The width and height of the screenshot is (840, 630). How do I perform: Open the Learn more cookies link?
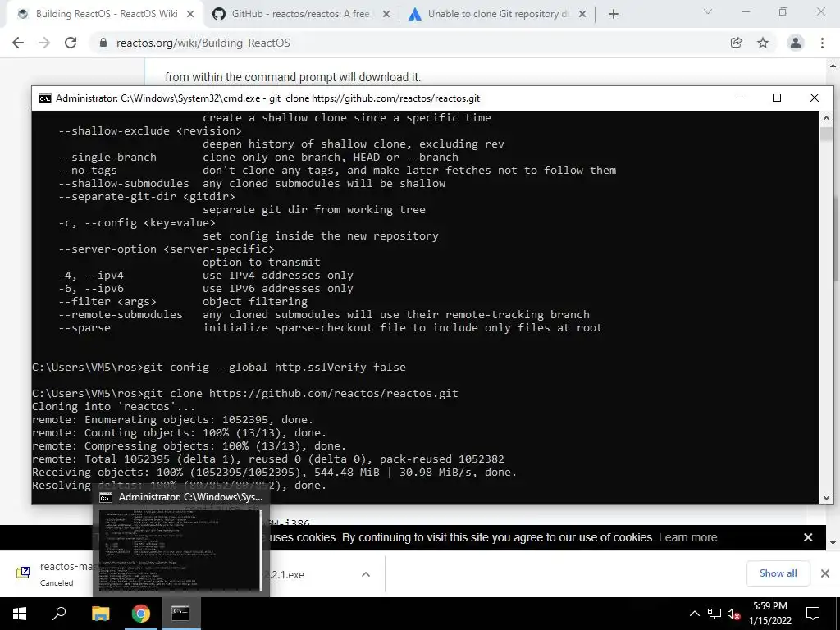click(x=688, y=537)
